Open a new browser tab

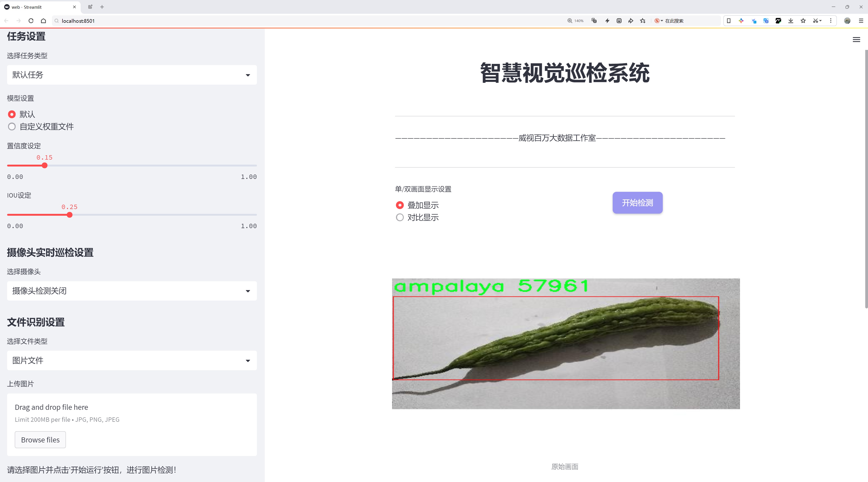point(102,7)
